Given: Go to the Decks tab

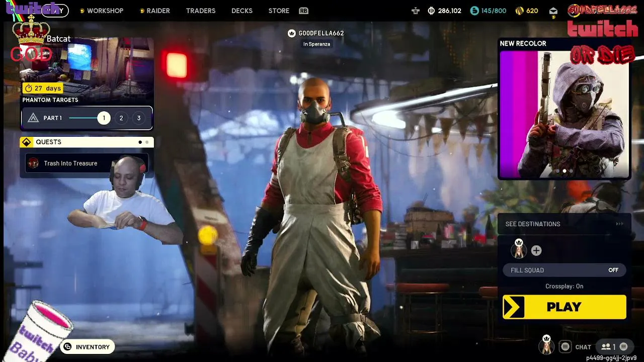Looking at the screenshot, I should [242, 11].
